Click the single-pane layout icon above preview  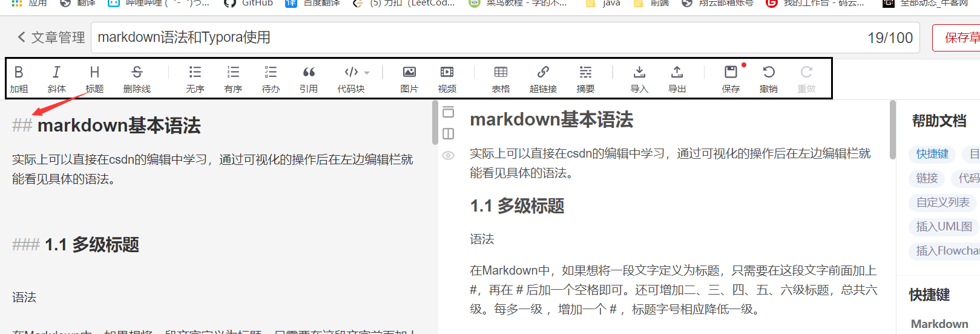tap(448, 112)
